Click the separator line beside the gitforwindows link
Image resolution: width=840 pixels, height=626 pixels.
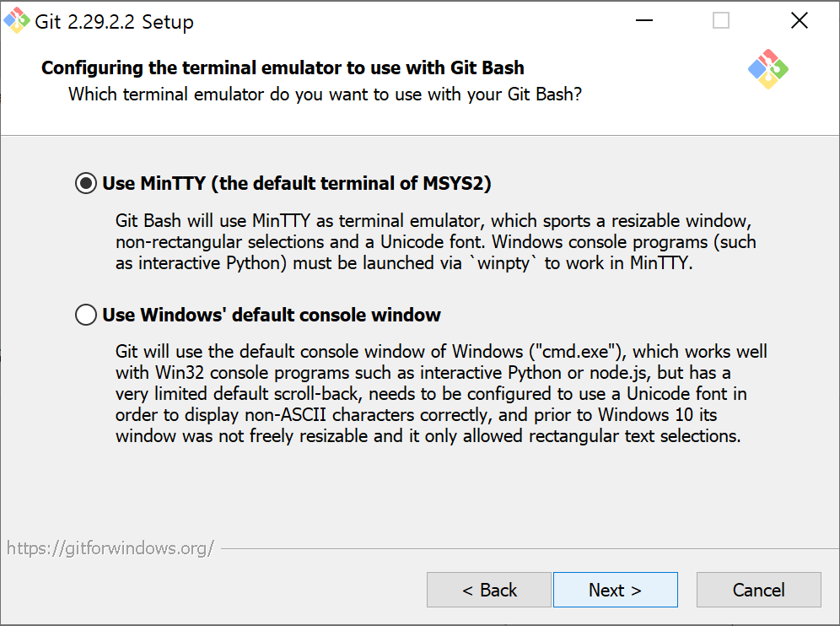pyautogui.click(x=530, y=549)
